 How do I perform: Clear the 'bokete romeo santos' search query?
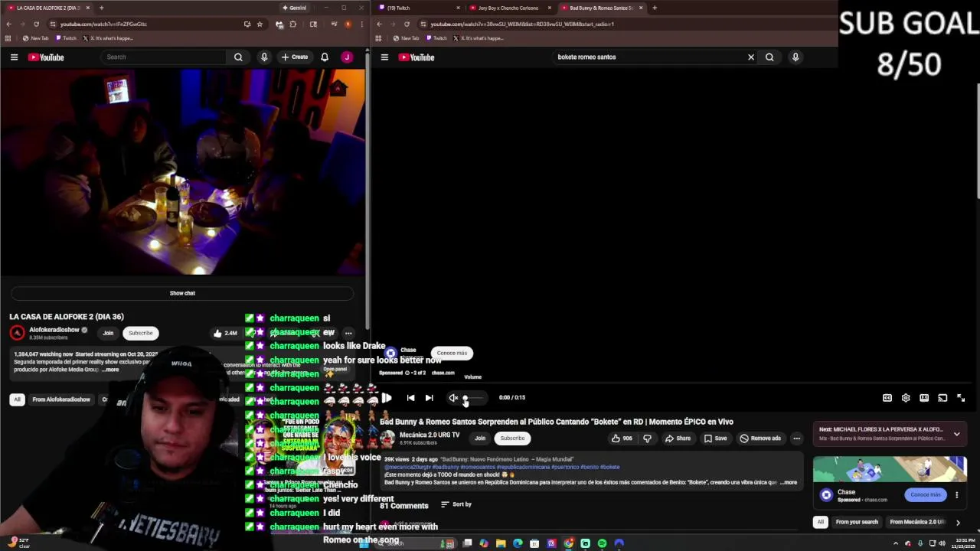pos(751,57)
